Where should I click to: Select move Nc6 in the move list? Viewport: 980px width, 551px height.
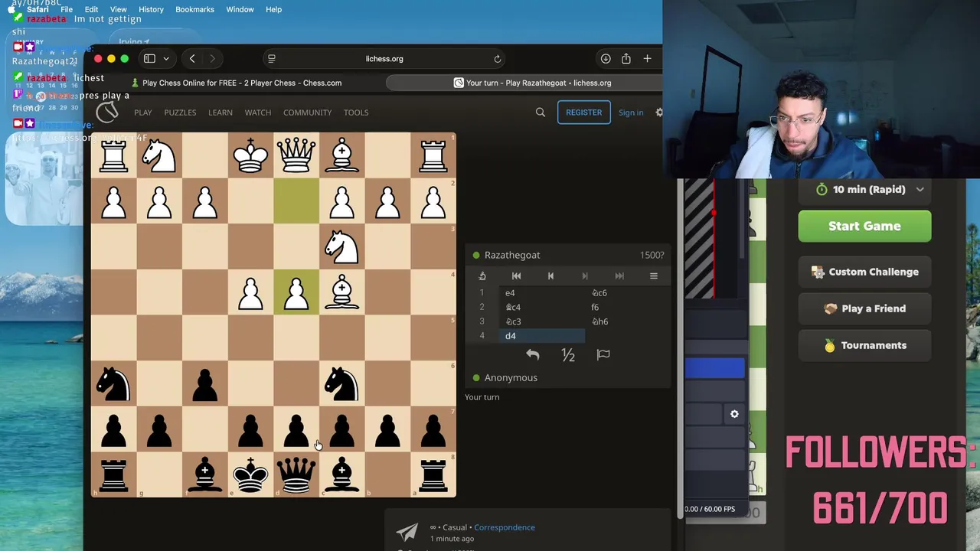coord(628,293)
